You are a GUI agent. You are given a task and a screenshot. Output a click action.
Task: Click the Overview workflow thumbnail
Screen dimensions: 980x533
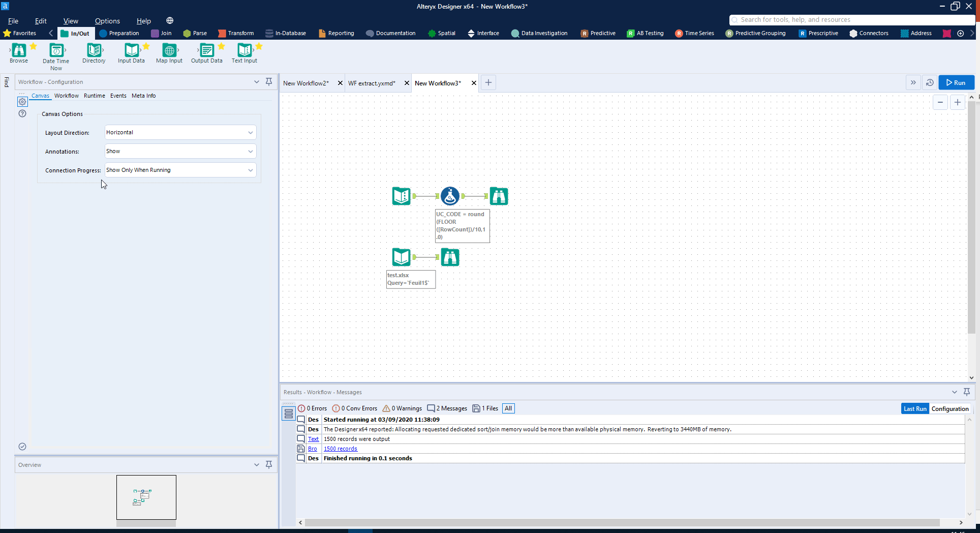click(146, 497)
